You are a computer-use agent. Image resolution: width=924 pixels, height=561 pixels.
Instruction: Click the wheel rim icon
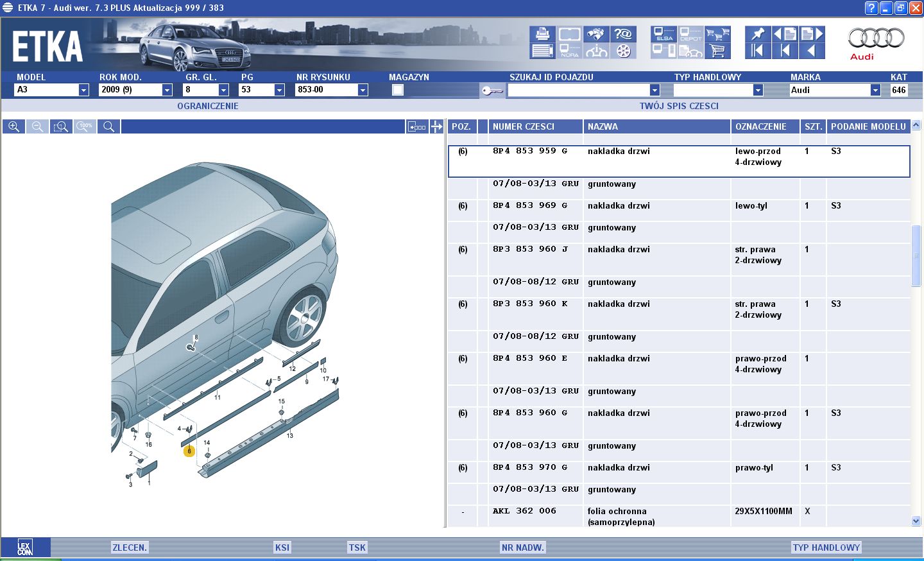623,51
